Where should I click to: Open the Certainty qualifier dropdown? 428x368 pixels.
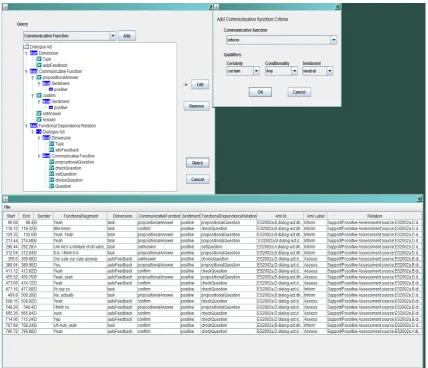click(x=256, y=71)
